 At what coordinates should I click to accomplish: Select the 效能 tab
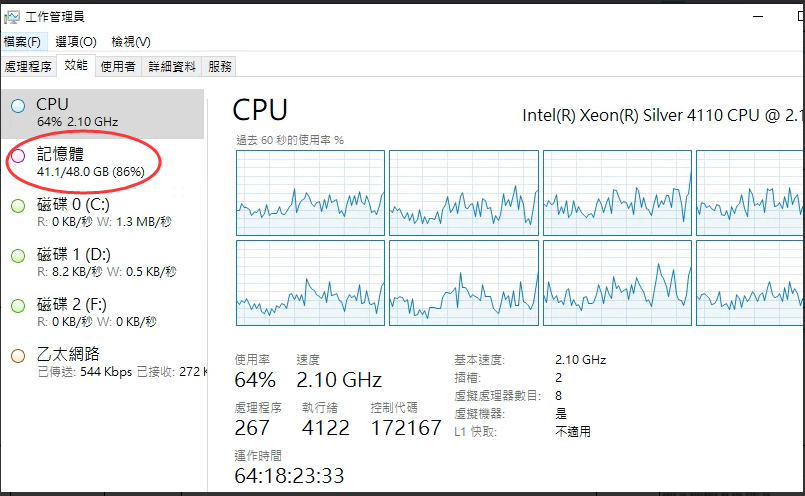[x=76, y=66]
